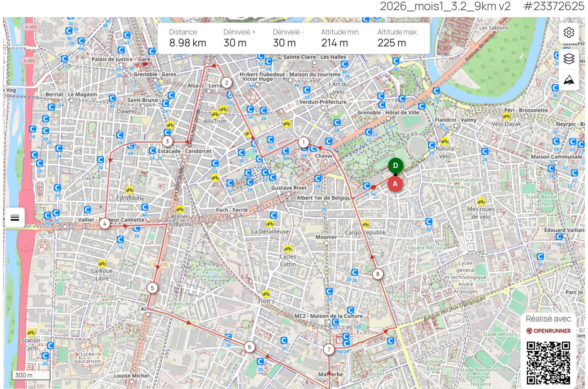Click the Palais de Justice - Gare label
Screen dimensions: 588x389
coord(121,59)
